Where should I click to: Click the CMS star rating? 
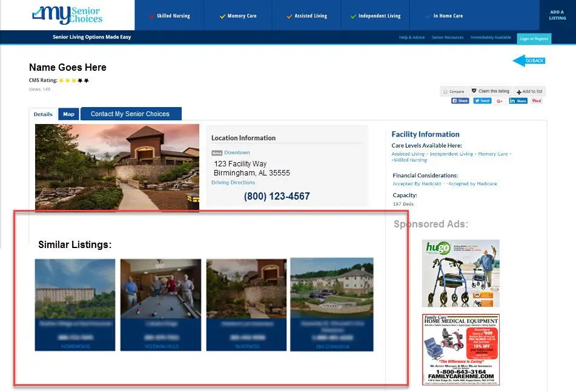(x=74, y=80)
